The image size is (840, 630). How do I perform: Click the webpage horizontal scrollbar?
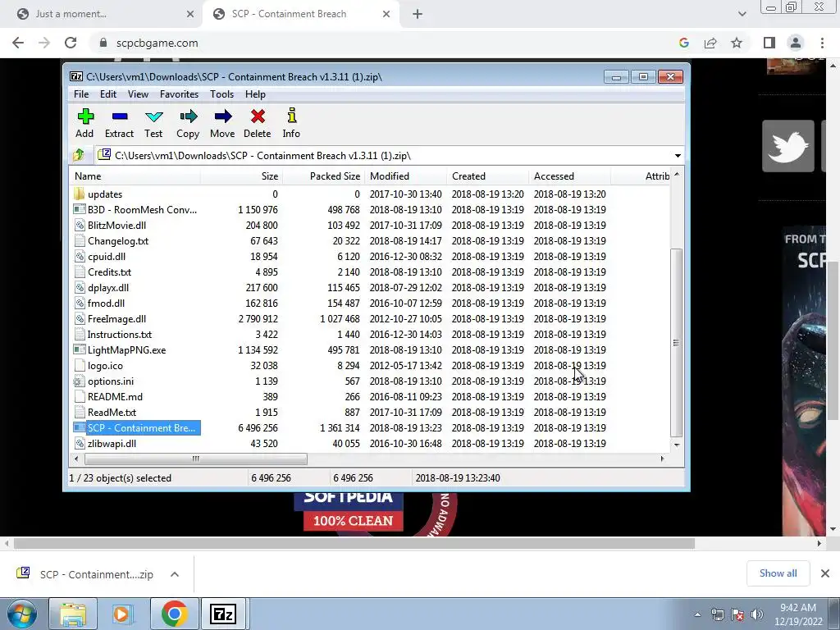(x=354, y=543)
